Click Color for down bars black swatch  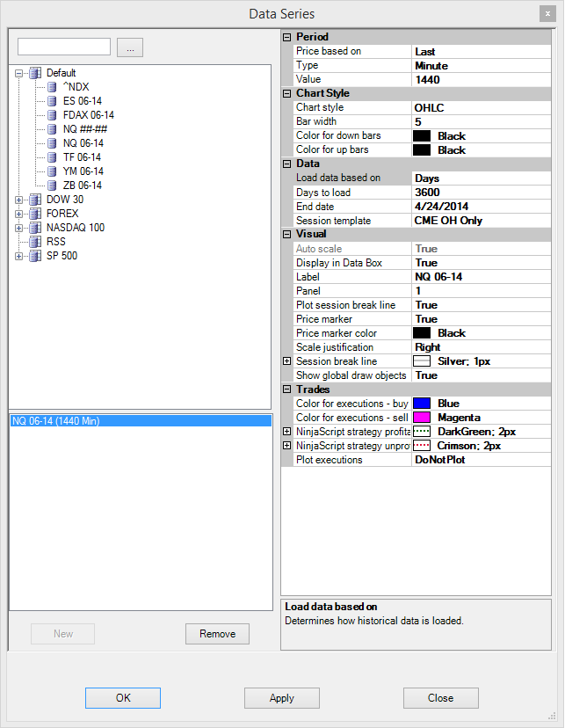tap(422, 136)
